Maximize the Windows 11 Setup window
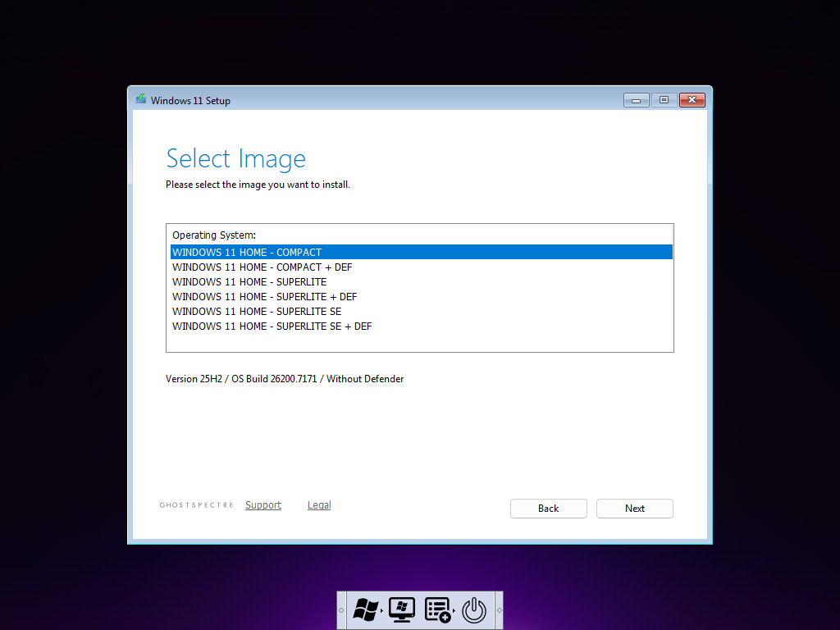 (x=664, y=100)
